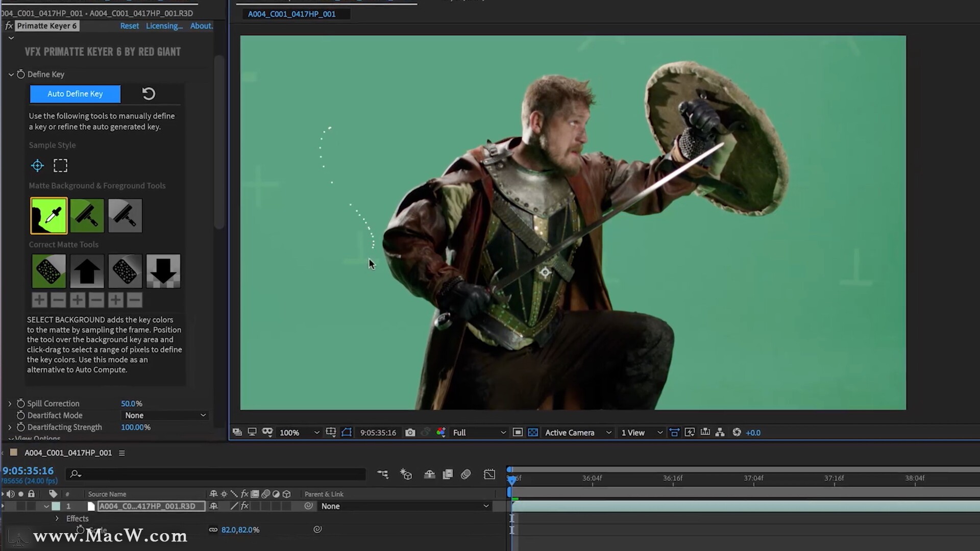980x551 pixels.
Task: Enable Frame Blending for the composition
Action: (x=448, y=474)
